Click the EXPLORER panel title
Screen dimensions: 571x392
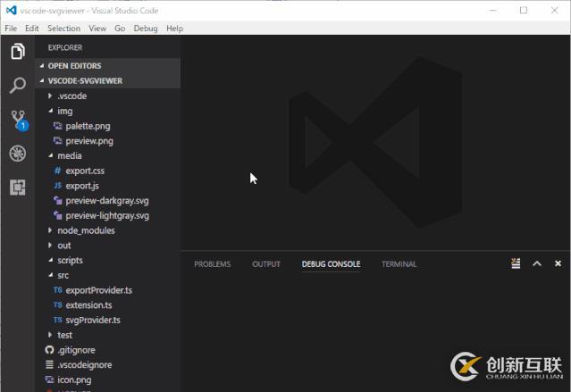pos(65,47)
